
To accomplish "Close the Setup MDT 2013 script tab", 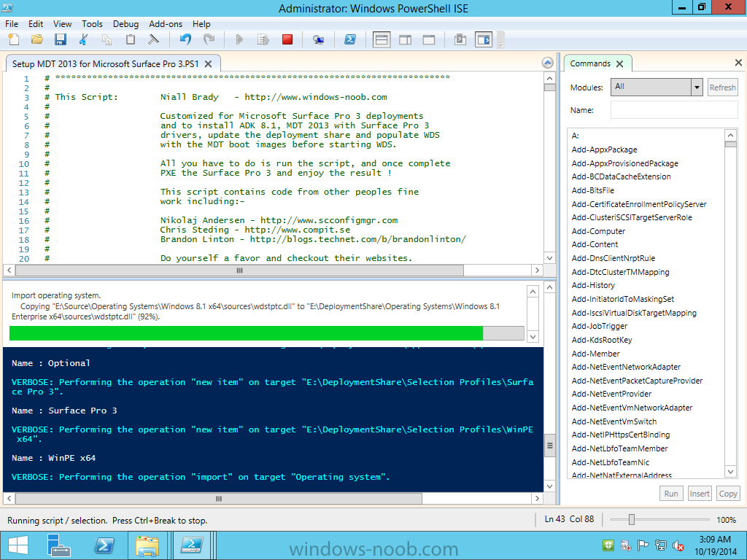I will [208, 64].
